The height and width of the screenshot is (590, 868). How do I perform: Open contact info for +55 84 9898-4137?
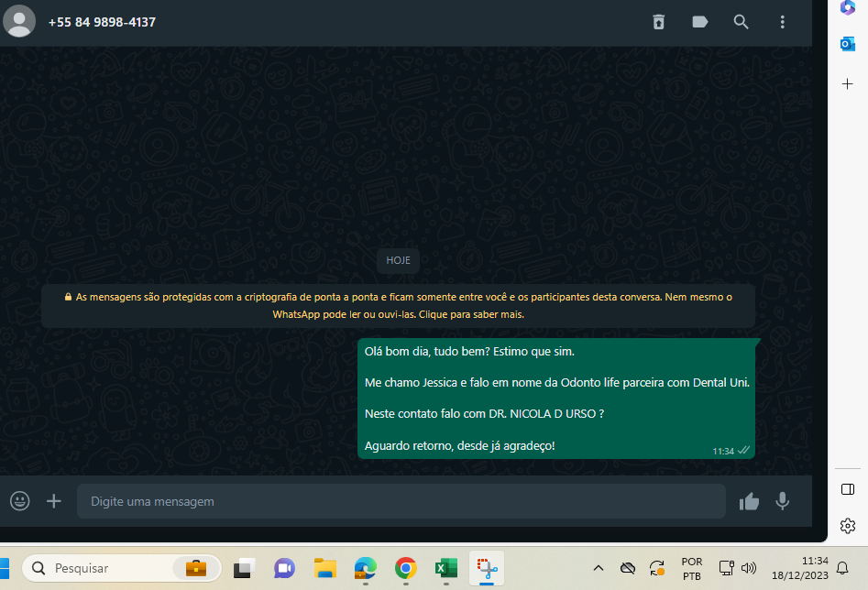[102, 22]
